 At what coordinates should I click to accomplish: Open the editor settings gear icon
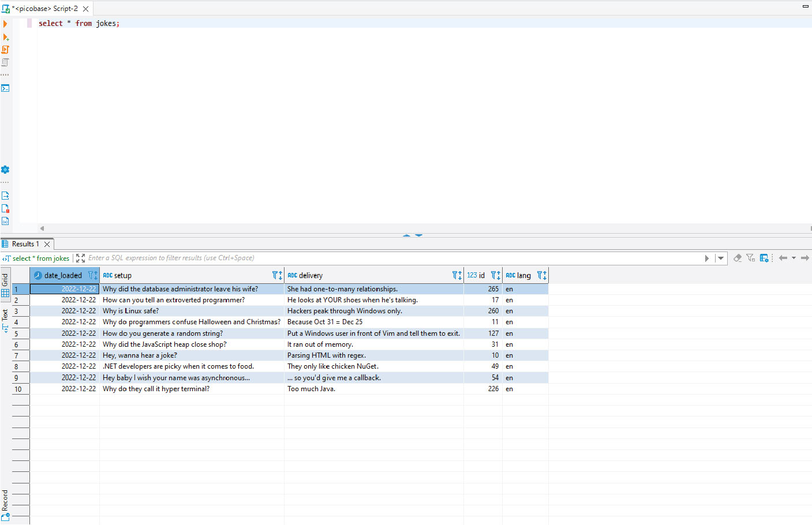click(5, 170)
